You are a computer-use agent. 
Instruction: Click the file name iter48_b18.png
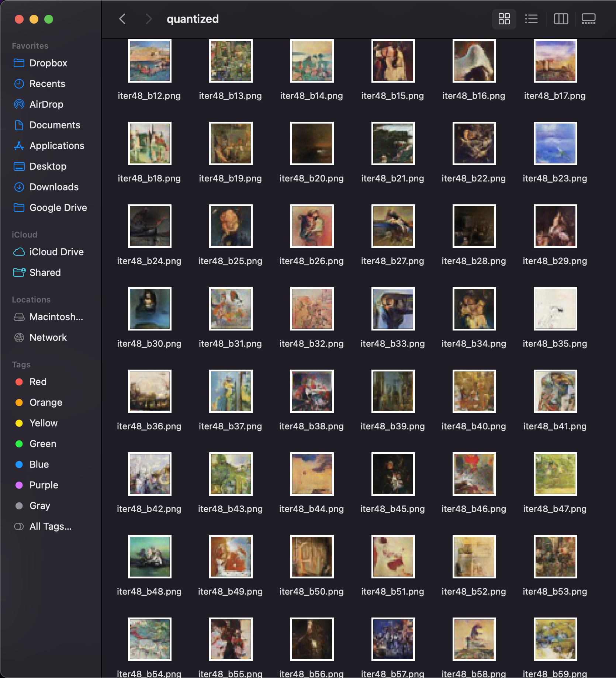[149, 179]
